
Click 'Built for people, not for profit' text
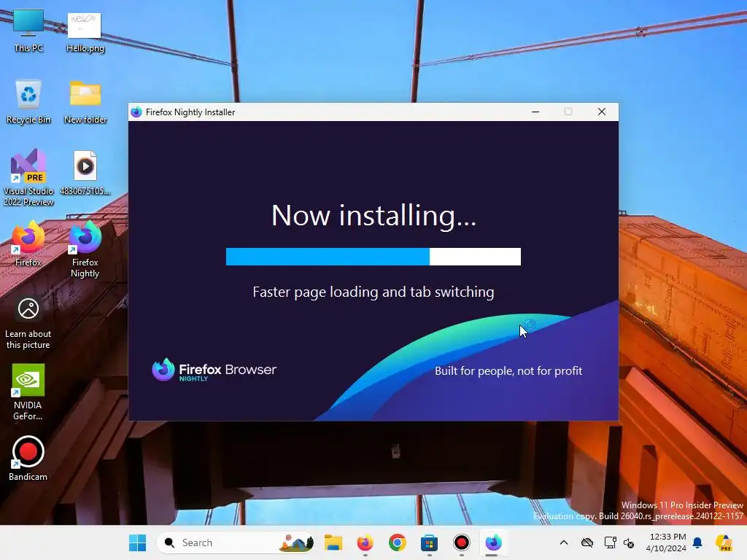pos(508,371)
